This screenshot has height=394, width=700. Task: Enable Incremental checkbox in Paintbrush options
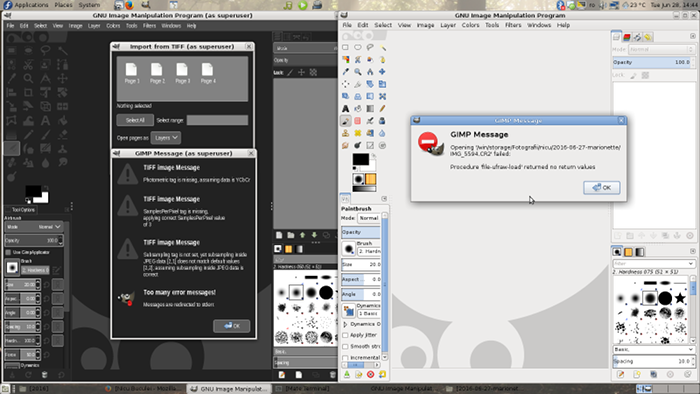click(x=345, y=357)
